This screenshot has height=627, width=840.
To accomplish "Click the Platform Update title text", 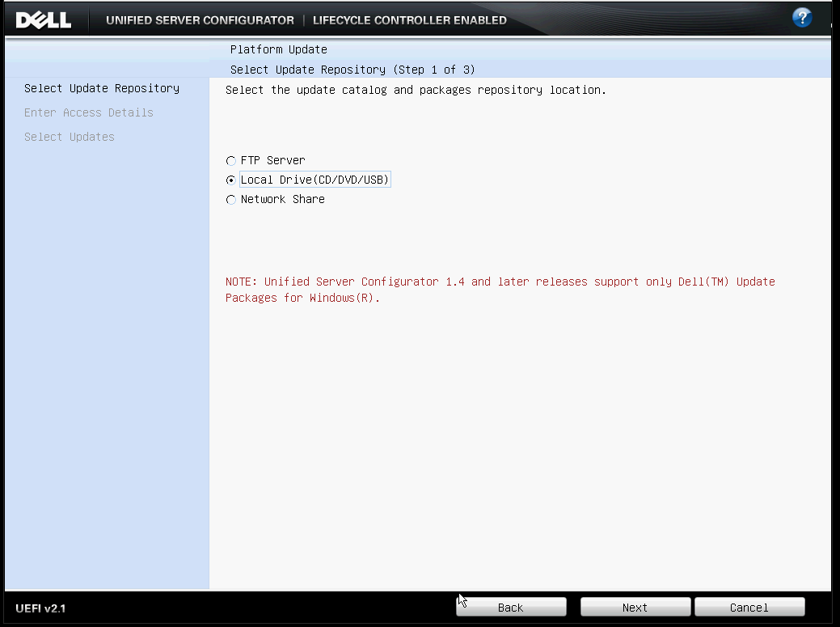I will click(x=279, y=49).
